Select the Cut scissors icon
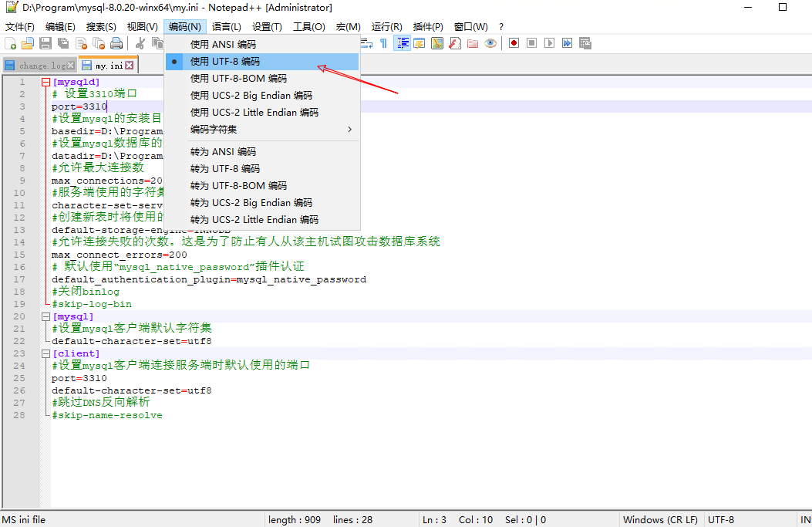 140,44
